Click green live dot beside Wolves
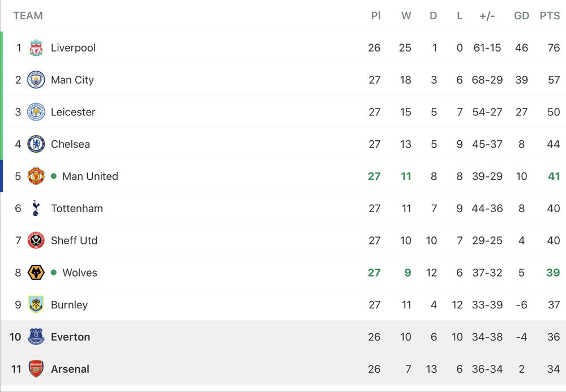The width and height of the screenshot is (566, 392). tap(54, 272)
